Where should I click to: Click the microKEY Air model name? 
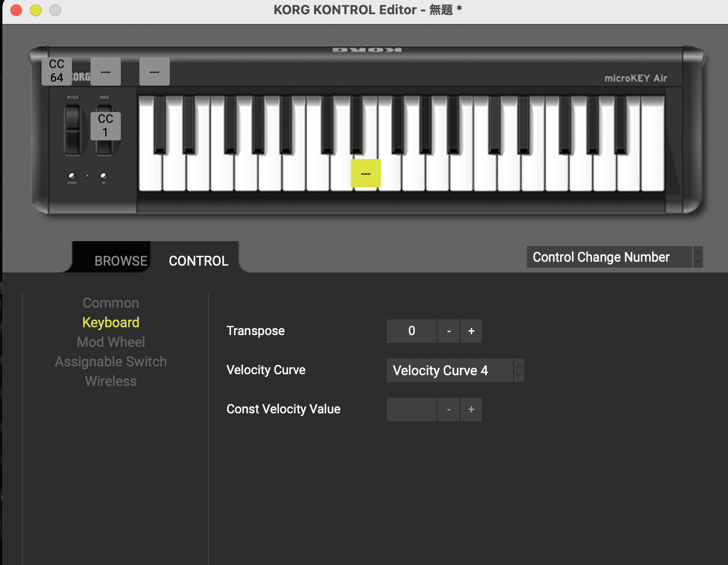[636, 78]
